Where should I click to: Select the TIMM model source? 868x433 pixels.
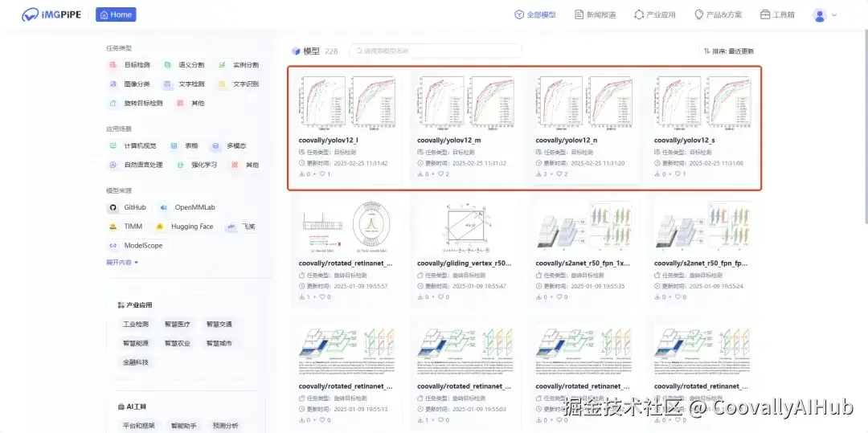[x=127, y=227]
